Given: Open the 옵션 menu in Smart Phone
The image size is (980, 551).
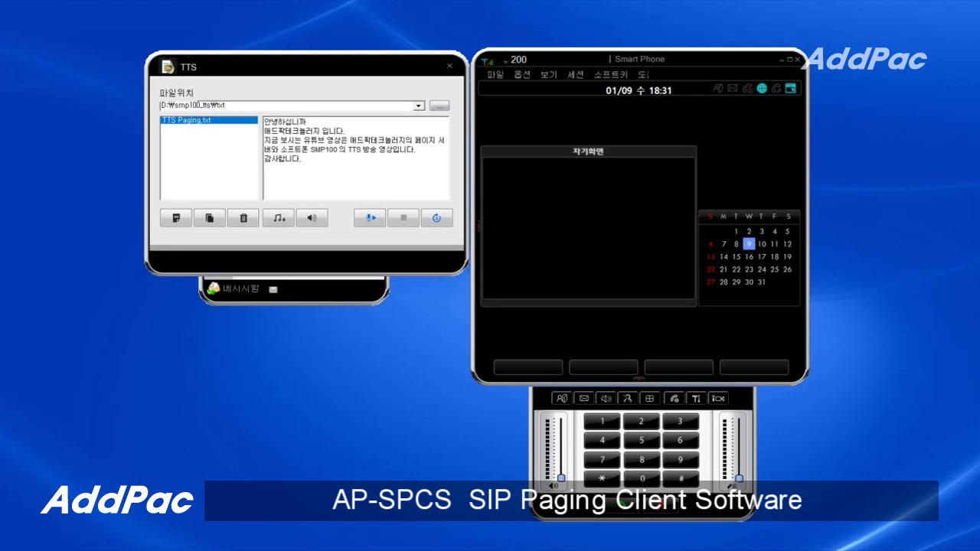Looking at the screenshot, I should [522, 74].
